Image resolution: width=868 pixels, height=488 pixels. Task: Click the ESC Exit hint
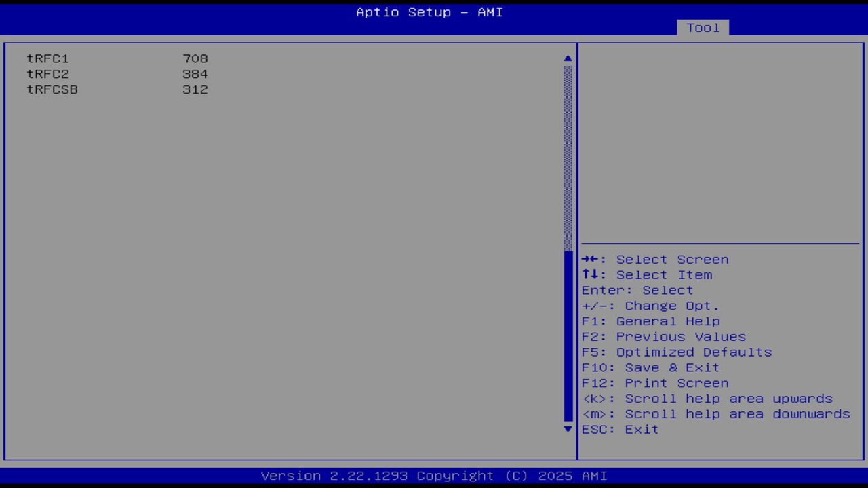click(x=619, y=429)
